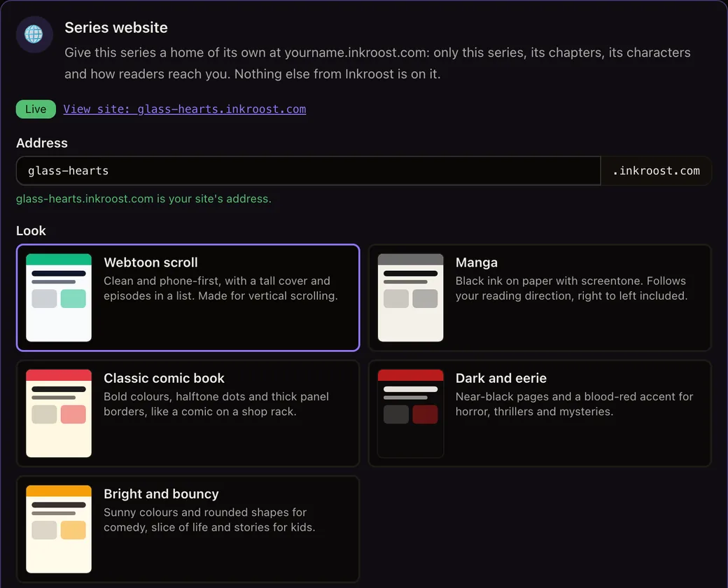Screen dimensions: 728x588
Task: Click the Manga preview thumbnail
Action: (410, 297)
